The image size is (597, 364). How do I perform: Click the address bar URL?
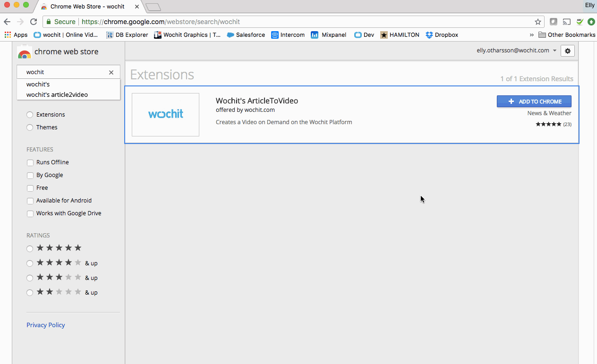tap(161, 22)
